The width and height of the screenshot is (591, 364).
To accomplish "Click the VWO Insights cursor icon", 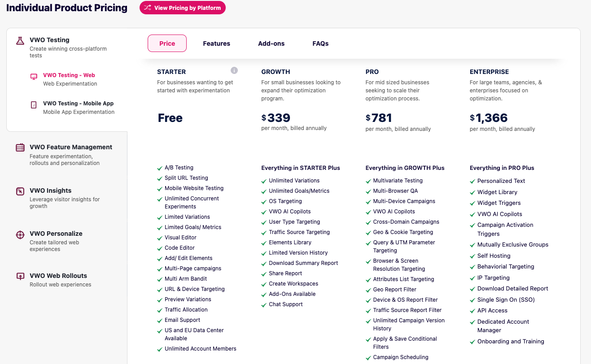I will tap(20, 191).
